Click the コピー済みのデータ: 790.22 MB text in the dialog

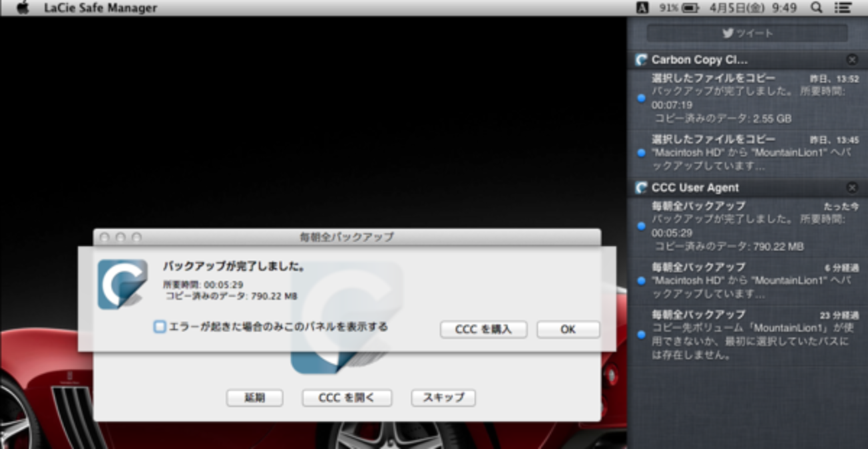(x=230, y=296)
